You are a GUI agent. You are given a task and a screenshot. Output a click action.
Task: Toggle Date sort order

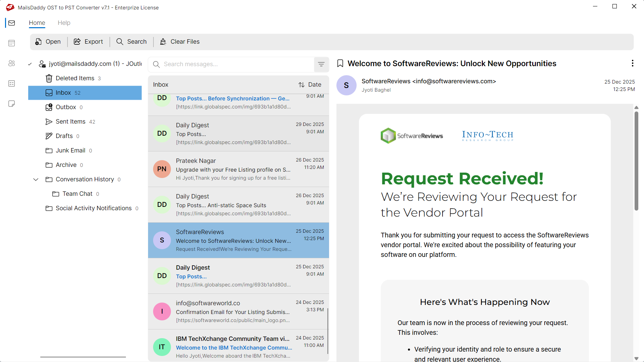(310, 85)
